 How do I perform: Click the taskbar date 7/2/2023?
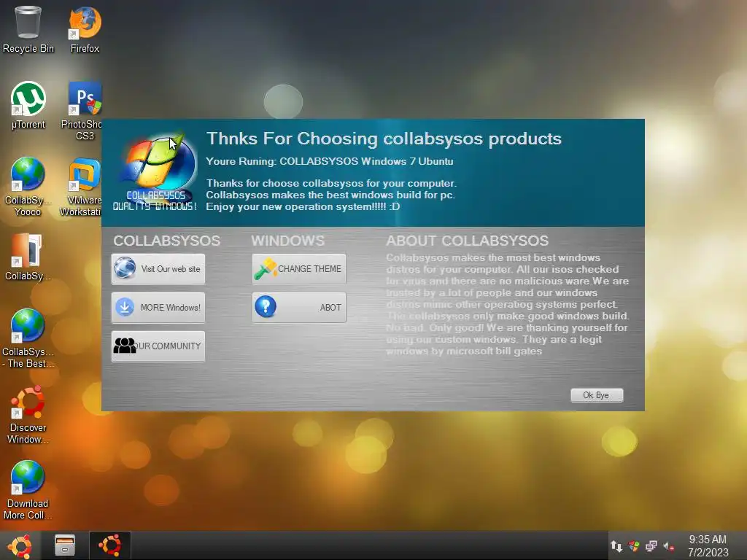pyautogui.click(x=708, y=553)
